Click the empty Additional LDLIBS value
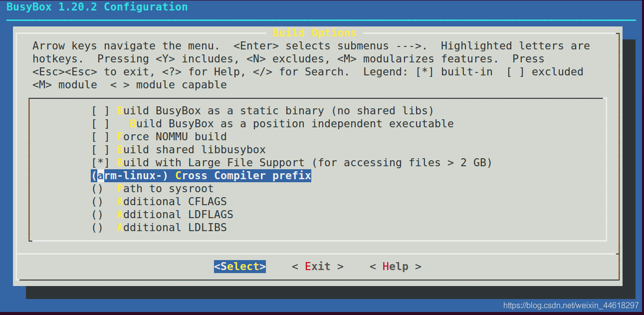Screen dimensions: 644x315 pos(97,228)
